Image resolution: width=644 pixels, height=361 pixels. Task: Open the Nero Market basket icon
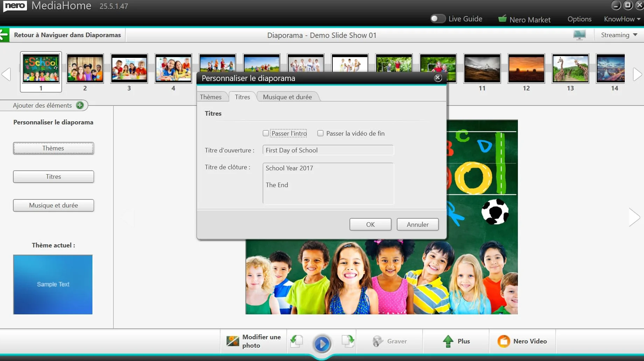(x=502, y=19)
